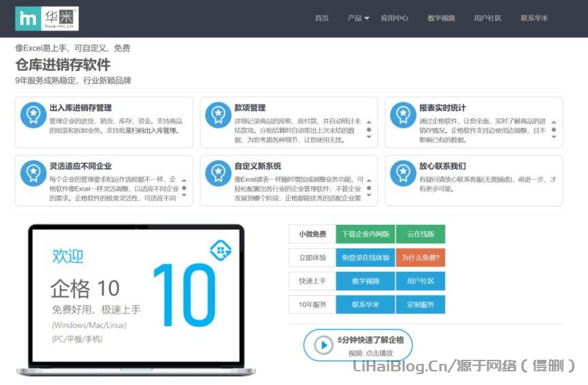This screenshot has height=385, width=588.
Task: Play the 5分钟快速了解企格 video icon
Action: pos(324,345)
